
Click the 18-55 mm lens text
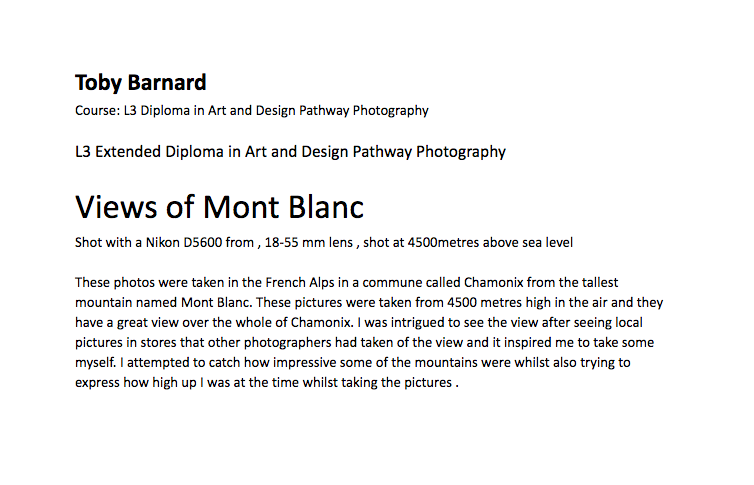point(309,242)
